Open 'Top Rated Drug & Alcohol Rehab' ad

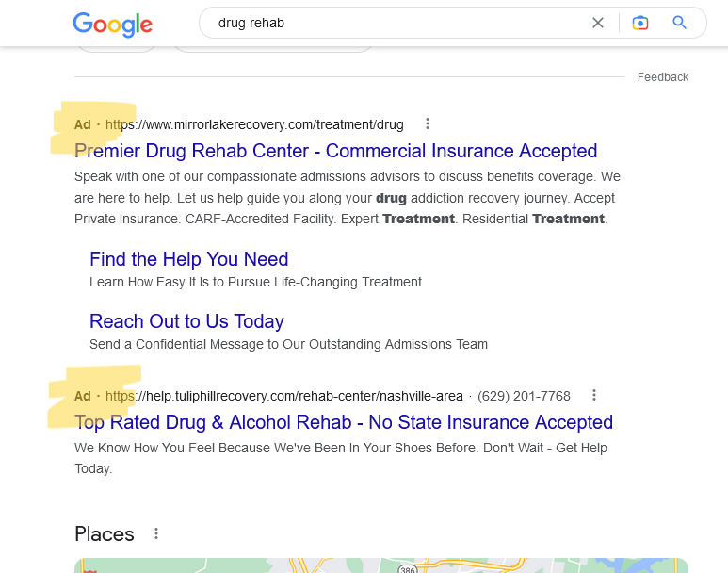click(x=344, y=422)
